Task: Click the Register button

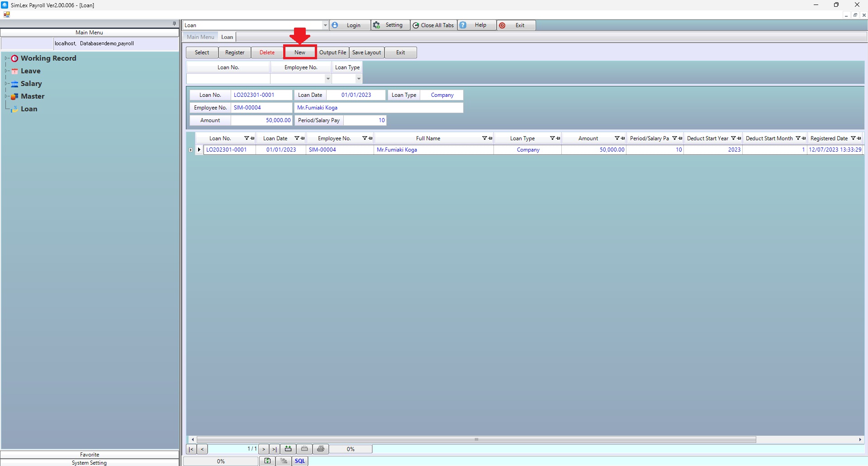Action: pyautogui.click(x=235, y=52)
